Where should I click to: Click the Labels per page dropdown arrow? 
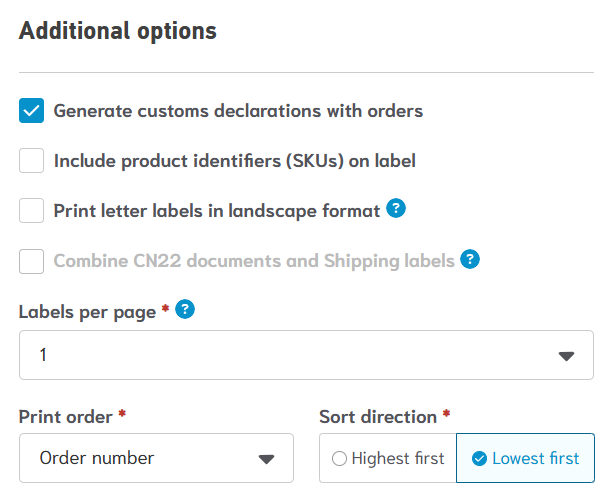pyautogui.click(x=566, y=356)
